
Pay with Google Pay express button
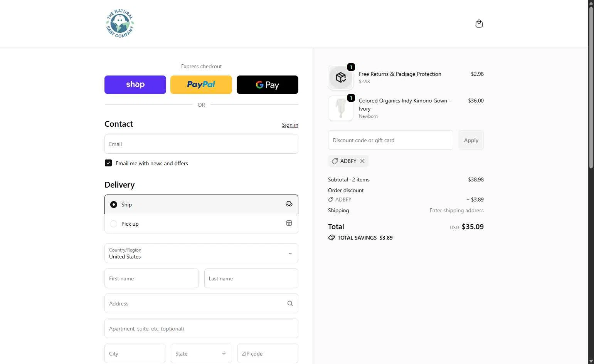(268, 85)
